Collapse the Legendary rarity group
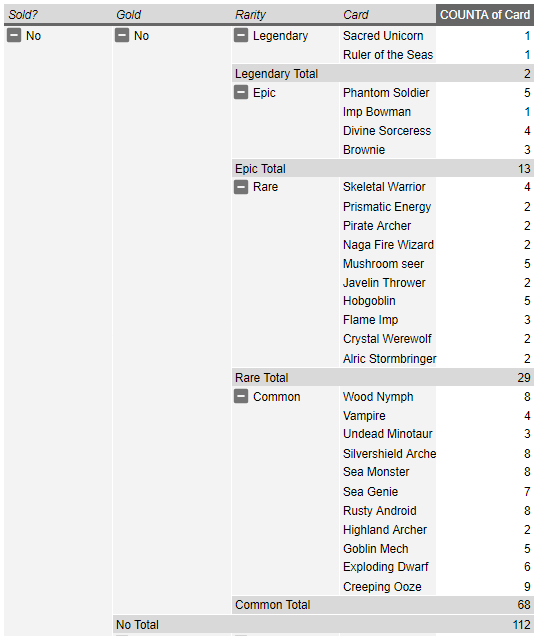This screenshot has width=536, height=636. point(241,35)
